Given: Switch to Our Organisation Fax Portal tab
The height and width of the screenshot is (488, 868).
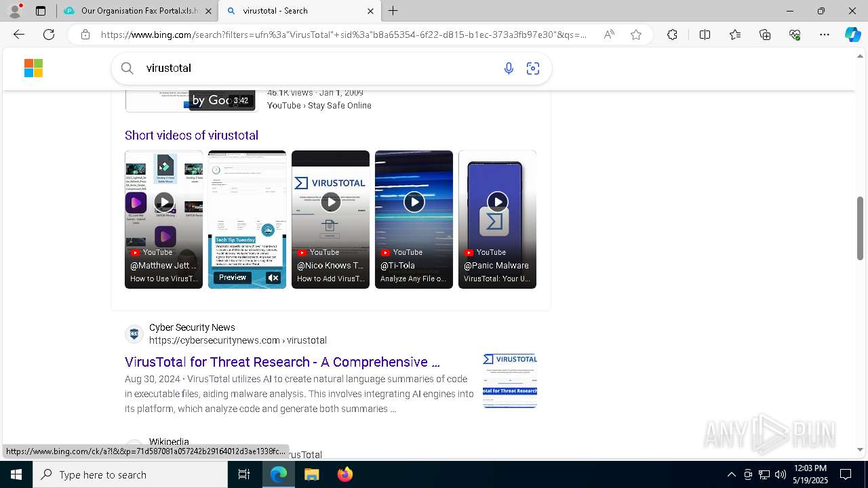Looking at the screenshot, I should [x=138, y=11].
